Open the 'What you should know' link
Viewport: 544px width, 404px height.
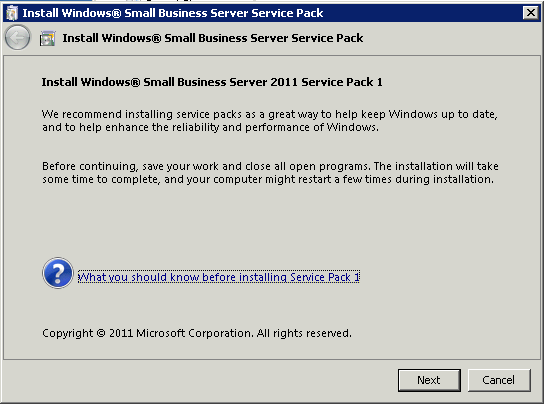click(219, 277)
